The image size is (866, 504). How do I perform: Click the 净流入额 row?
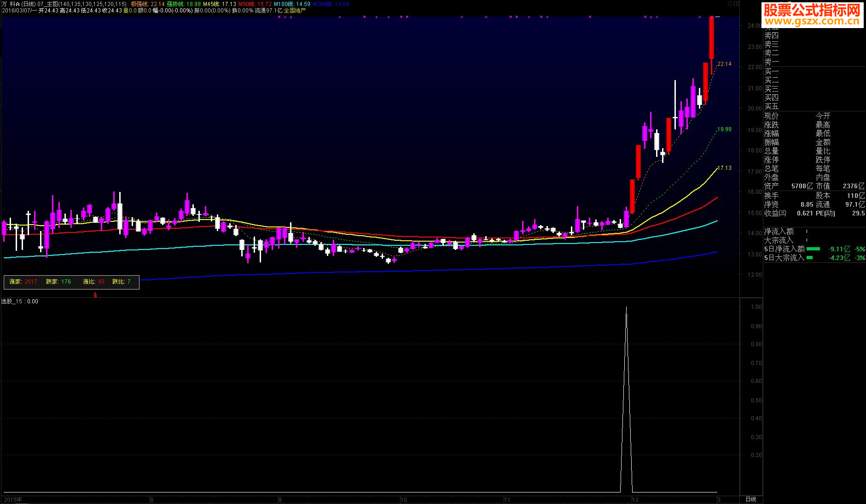pyautogui.click(x=814, y=232)
